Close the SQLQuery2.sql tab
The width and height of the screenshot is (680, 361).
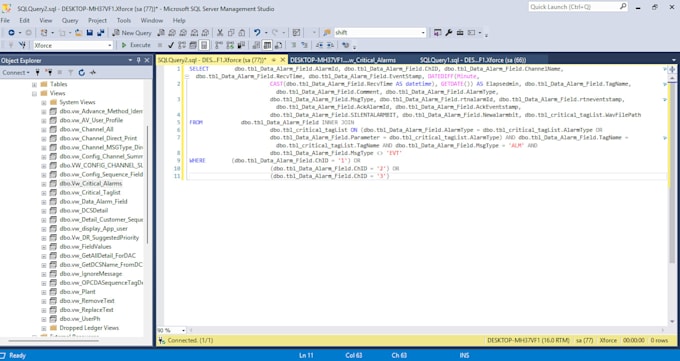tap(283, 60)
